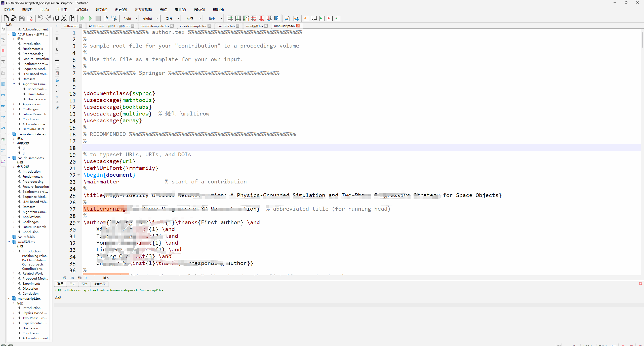Undo the last edit

40,18
